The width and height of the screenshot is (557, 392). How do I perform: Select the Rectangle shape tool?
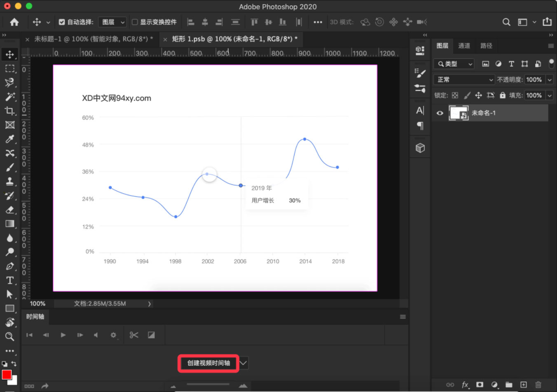click(9, 308)
